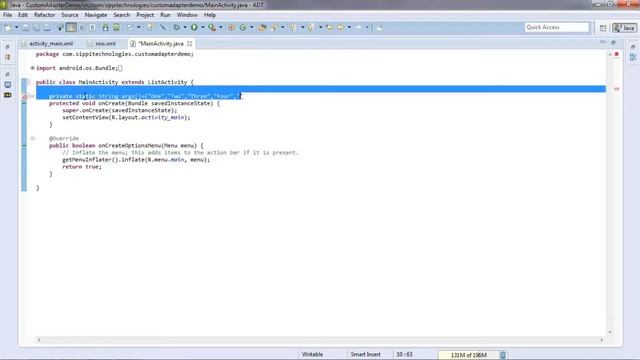Screen dimensions: 640x360
Task: Click the Print toolbar icon
Action: (x=47, y=27)
